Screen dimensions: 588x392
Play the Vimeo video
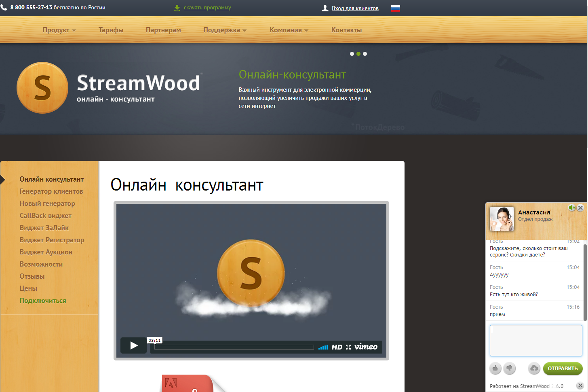tap(134, 345)
